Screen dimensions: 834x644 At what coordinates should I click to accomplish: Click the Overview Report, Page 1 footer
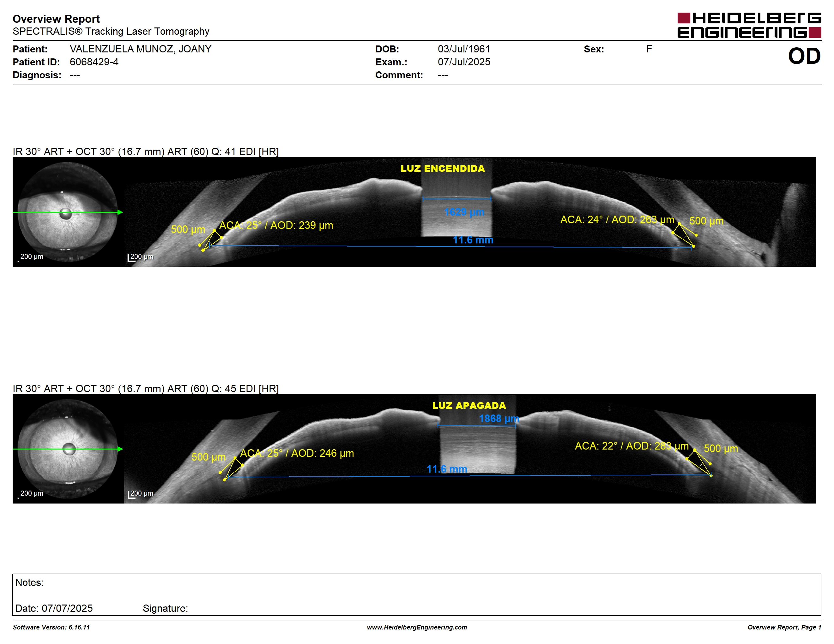point(784,627)
